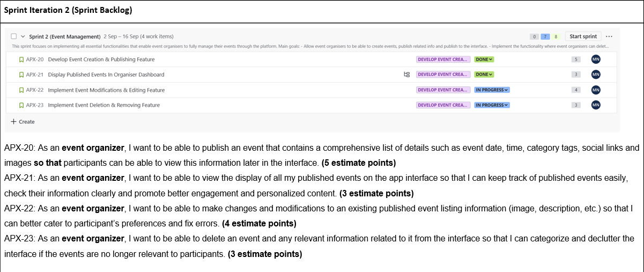
Task: Open the IN PROGRESS status dropdown for APX-23
Action: point(492,105)
